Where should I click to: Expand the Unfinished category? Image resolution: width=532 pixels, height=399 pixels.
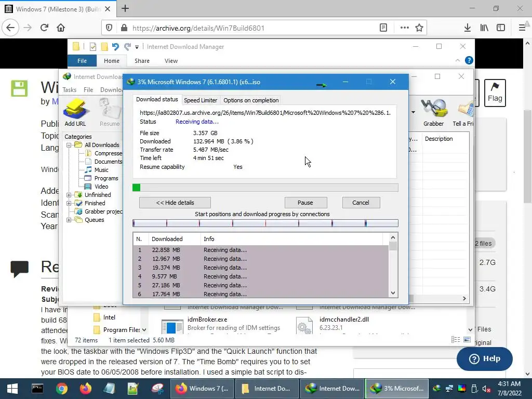click(x=69, y=195)
